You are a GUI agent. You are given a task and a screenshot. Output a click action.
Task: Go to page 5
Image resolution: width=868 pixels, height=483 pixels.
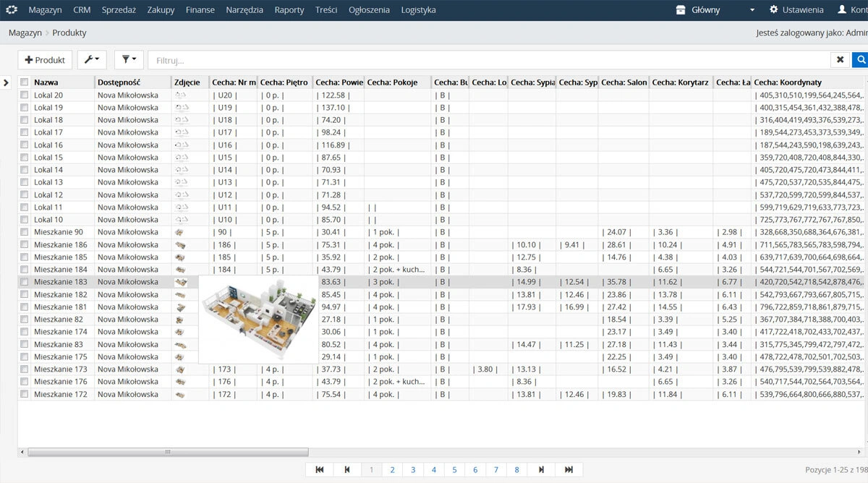point(454,470)
